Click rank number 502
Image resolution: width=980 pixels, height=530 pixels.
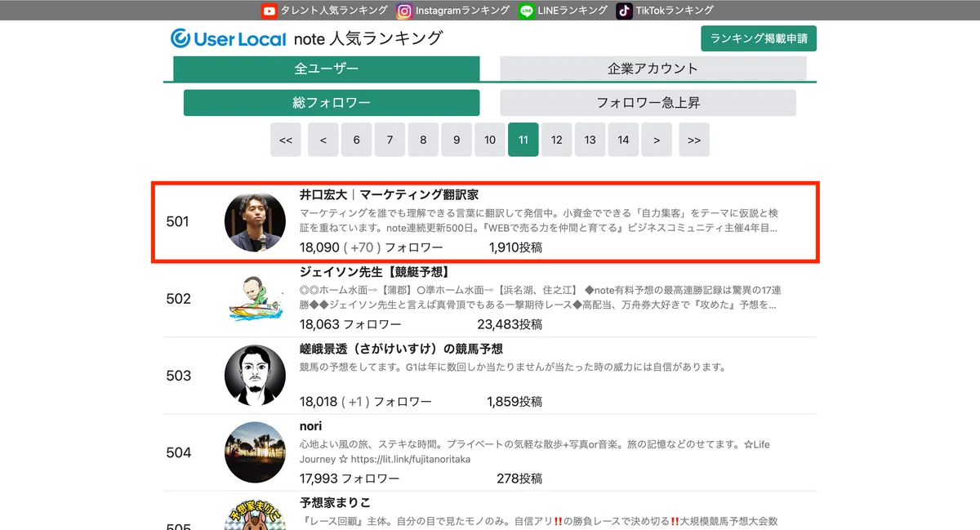[178, 298]
